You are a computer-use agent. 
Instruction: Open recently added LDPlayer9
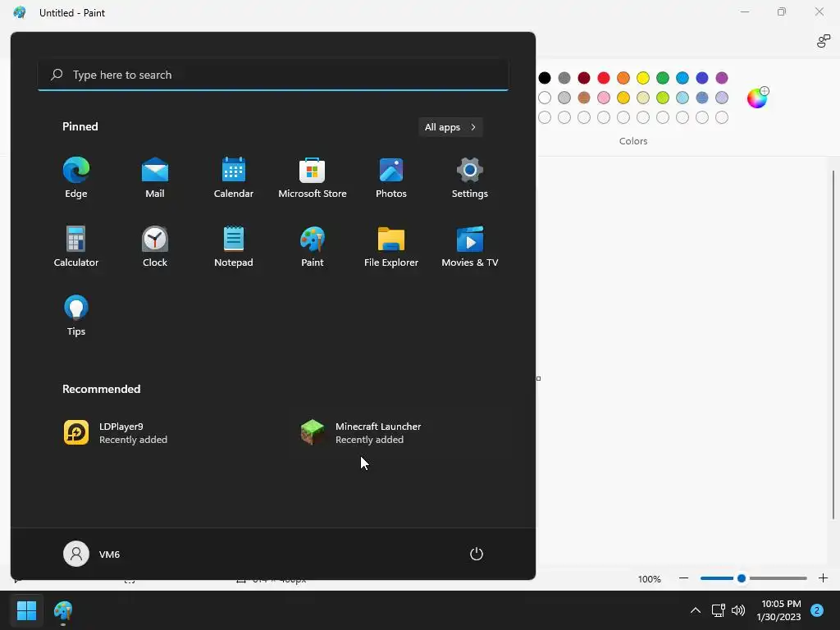pos(164,433)
